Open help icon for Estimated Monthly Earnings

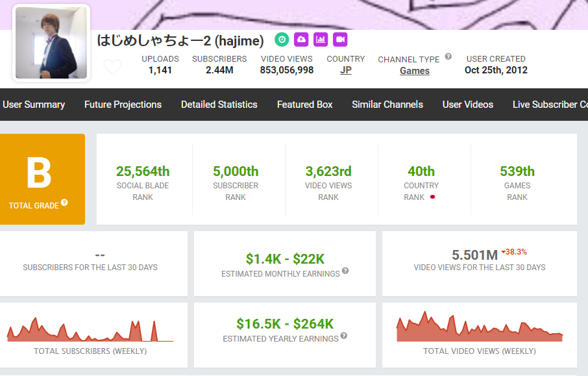345,271
